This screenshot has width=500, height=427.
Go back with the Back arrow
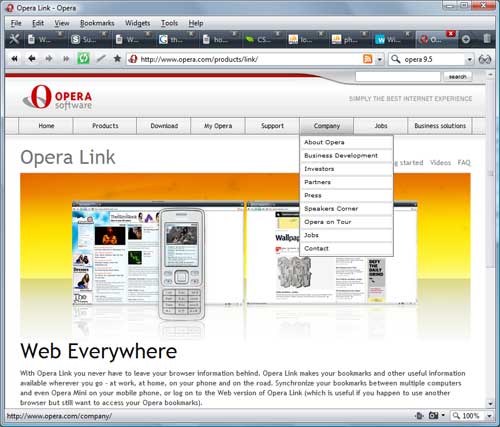pos(32,59)
